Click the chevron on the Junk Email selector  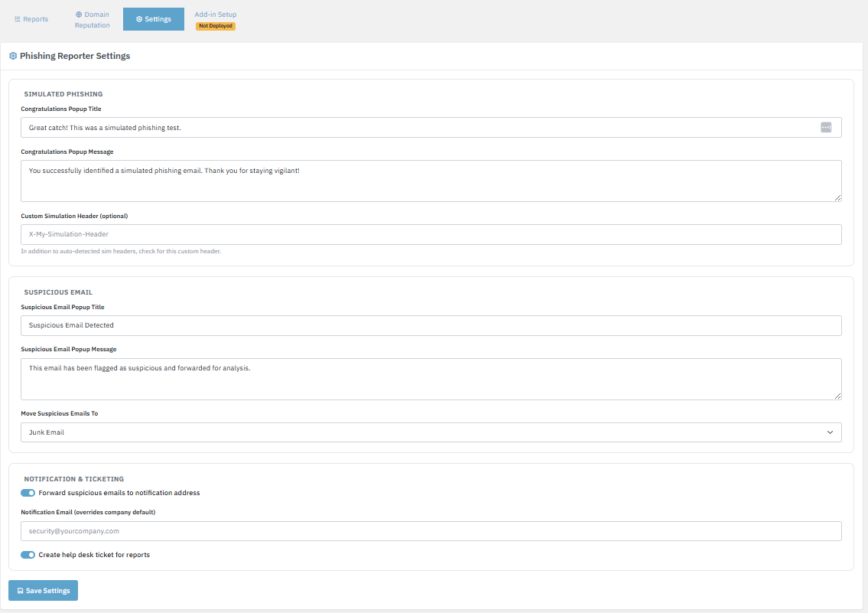coord(830,432)
